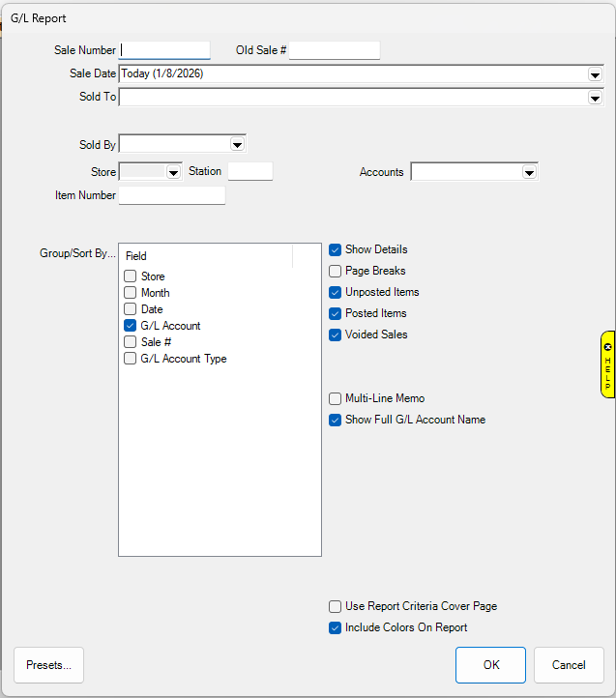Enable Page Breaks option
This screenshot has width=616, height=698.
pyautogui.click(x=336, y=271)
